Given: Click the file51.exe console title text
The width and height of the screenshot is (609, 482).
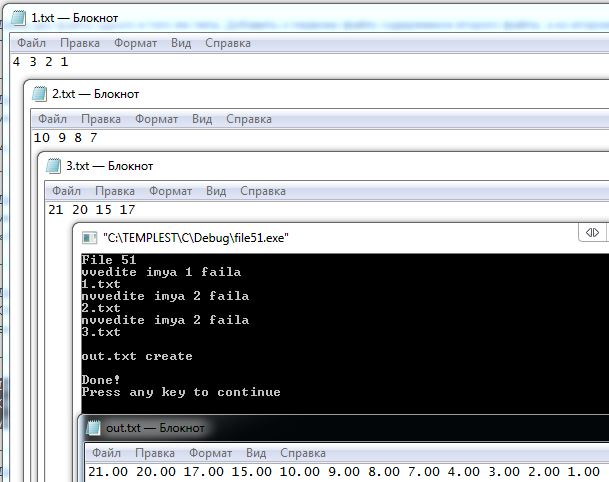Looking at the screenshot, I should pos(196,238).
